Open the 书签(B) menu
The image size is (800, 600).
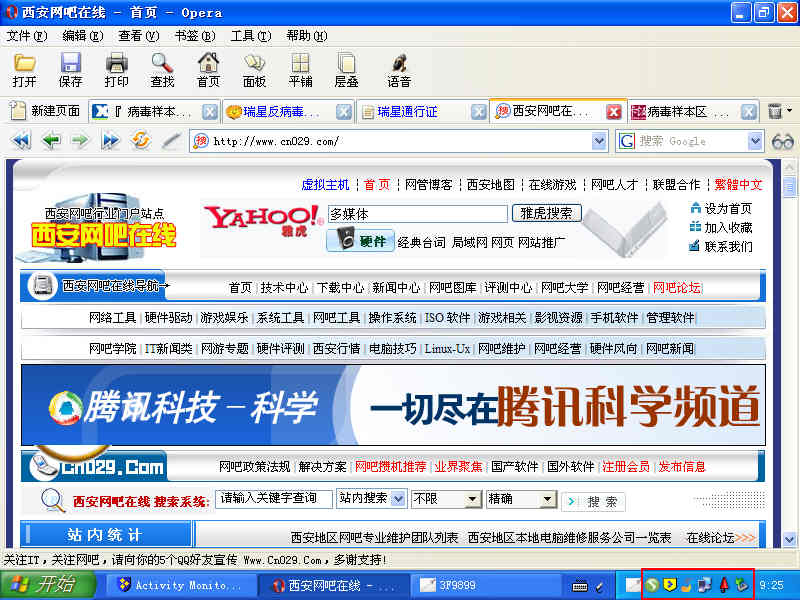(x=195, y=36)
